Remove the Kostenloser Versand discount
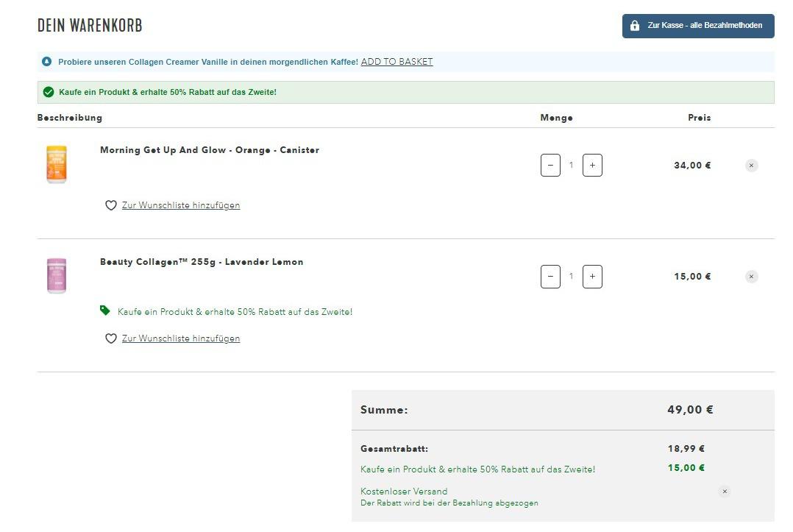Image resolution: width=793 pixels, height=532 pixels. (x=724, y=492)
